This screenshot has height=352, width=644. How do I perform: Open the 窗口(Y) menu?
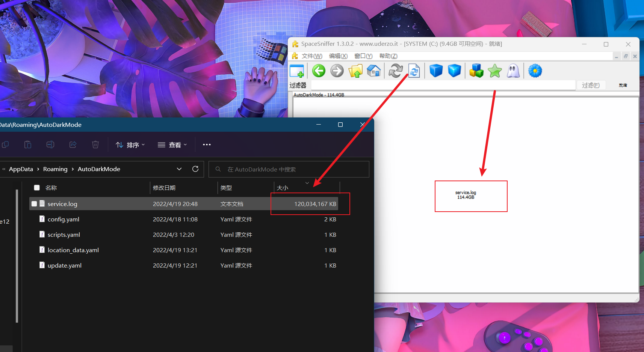coord(363,56)
